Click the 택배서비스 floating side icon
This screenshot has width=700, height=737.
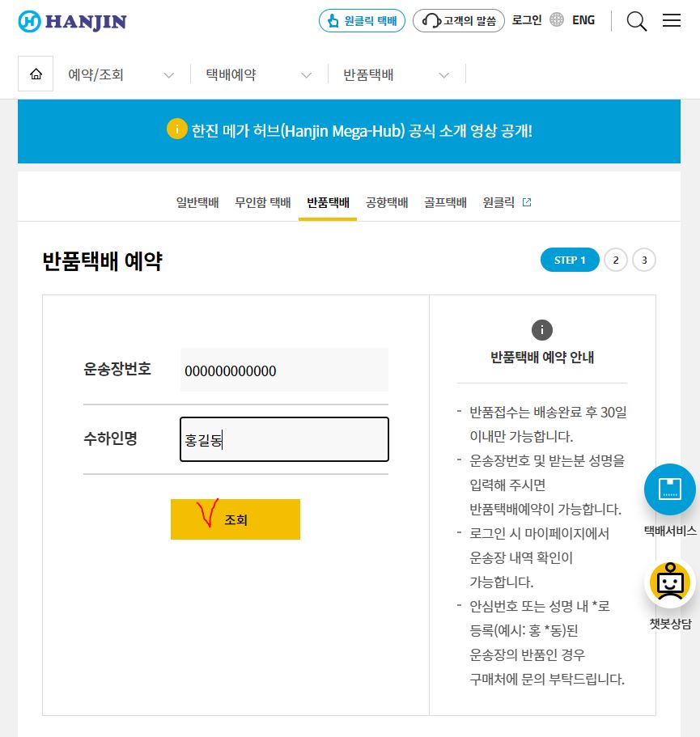point(670,489)
